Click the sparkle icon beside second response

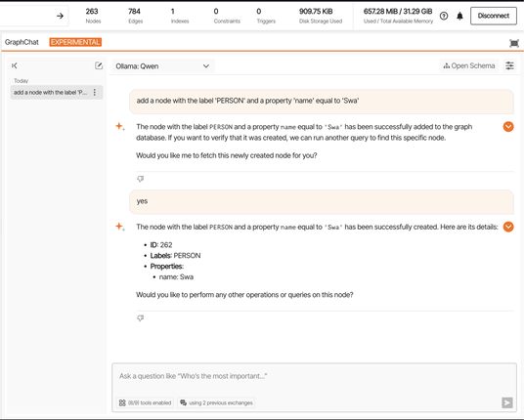(x=120, y=227)
